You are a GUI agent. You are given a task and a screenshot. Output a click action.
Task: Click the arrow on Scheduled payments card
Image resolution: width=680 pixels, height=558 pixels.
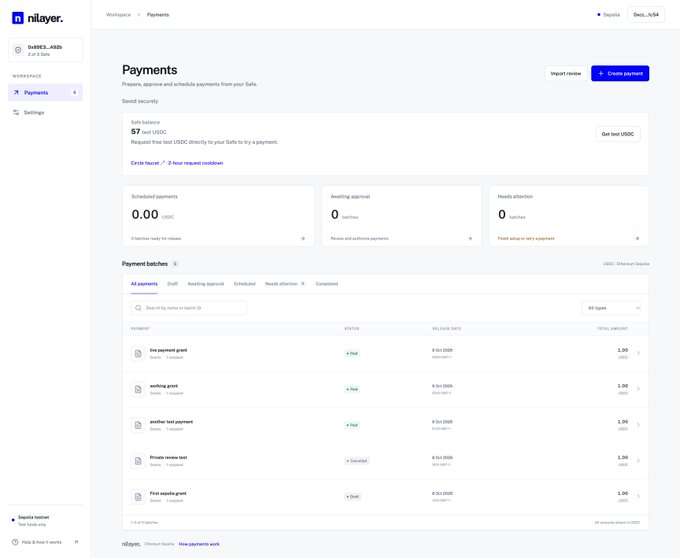point(303,238)
